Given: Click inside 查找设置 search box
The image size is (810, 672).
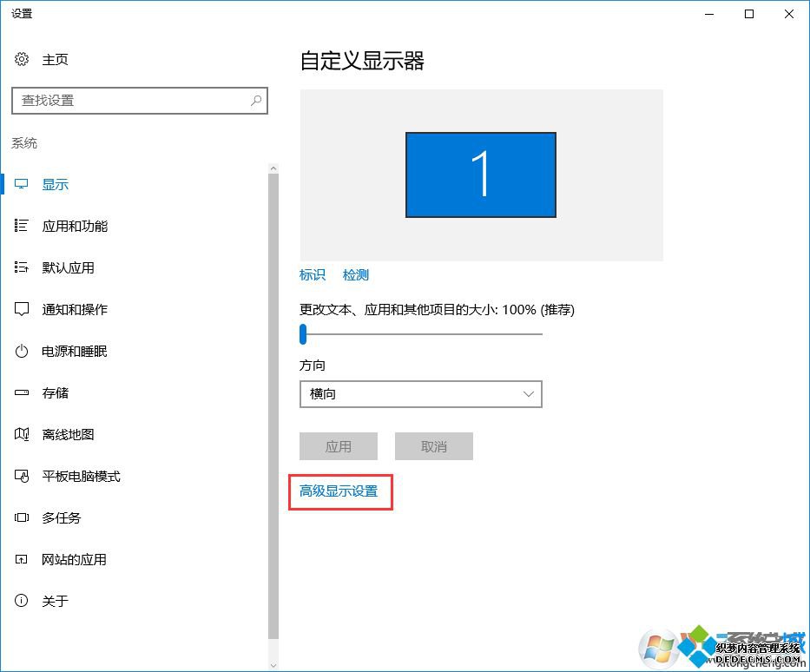Looking at the screenshot, I should pos(140,100).
